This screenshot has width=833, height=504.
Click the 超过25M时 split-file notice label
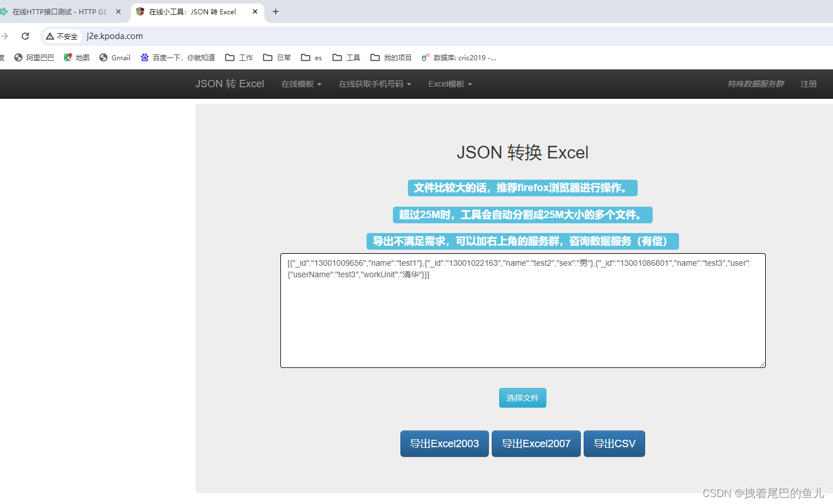point(523,215)
